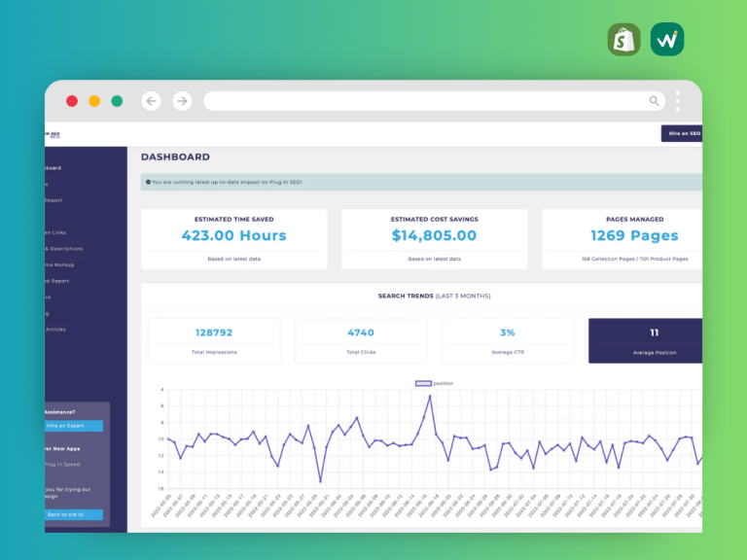747x560 pixels.
Task: Open the Schema Markup sidebar item
Action: coord(59,264)
